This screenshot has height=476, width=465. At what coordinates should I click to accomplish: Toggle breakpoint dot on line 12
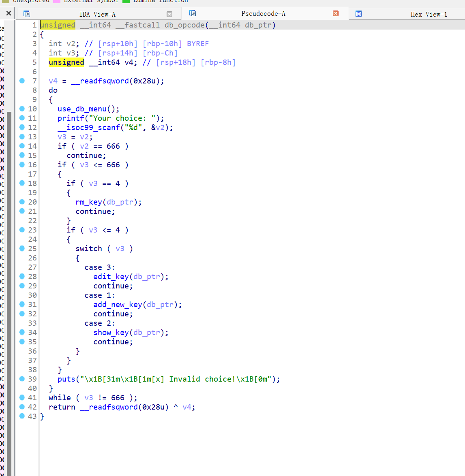point(22,127)
